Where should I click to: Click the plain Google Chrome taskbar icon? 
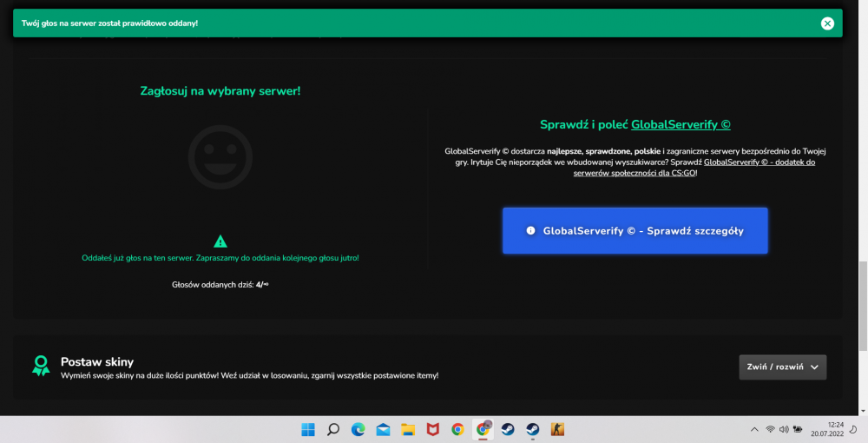tap(457, 429)
